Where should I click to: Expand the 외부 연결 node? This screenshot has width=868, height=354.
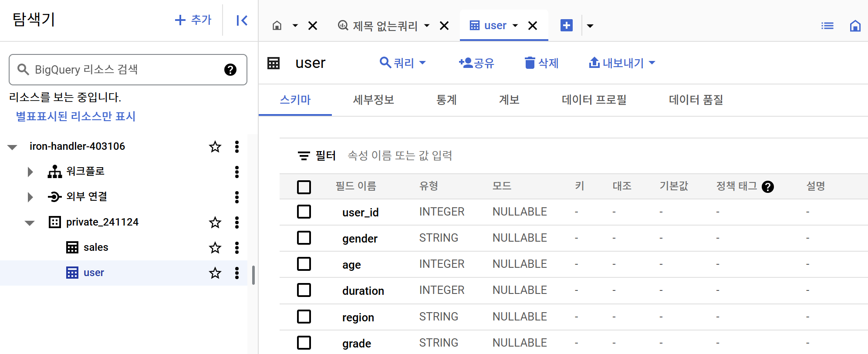click(30, 197)
